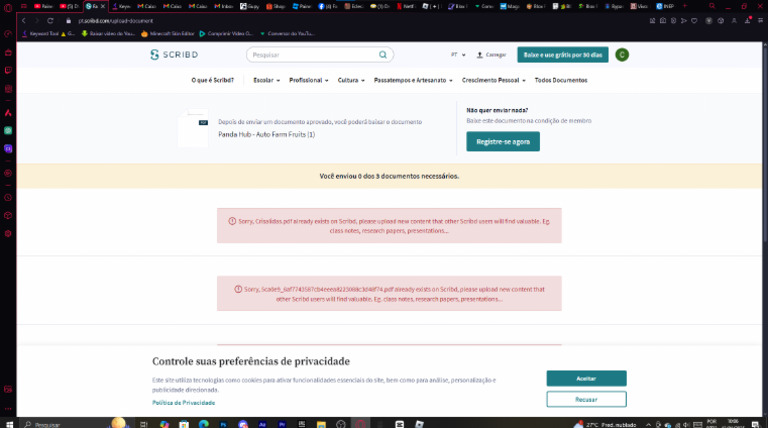Open the Minecraft Skin Editor bookmark
The image size is (768, 428).
click(x=168, y=34)
